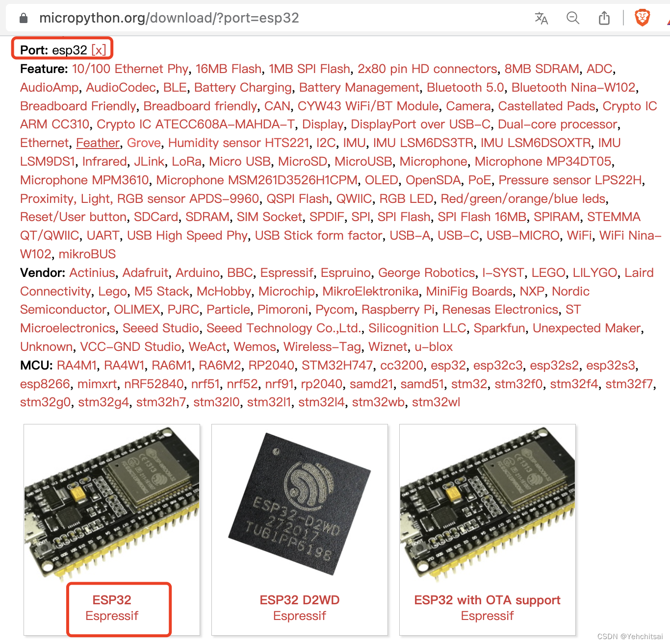Select MCU esp32c3 link
Image resolution: width=670 pixels, height=644 pixels.
pos(498,366)
